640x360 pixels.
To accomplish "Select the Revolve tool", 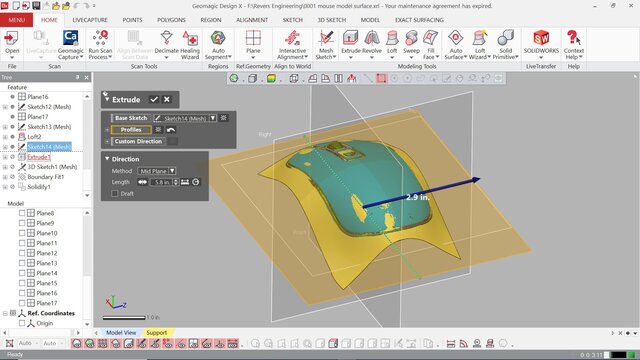I will (x=372, y=44).
